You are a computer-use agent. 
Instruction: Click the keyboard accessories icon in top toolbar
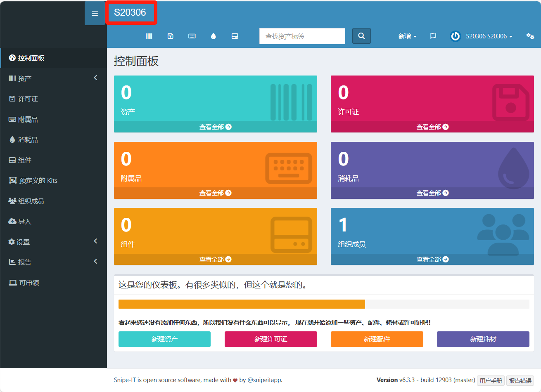[x=192, y=36]
